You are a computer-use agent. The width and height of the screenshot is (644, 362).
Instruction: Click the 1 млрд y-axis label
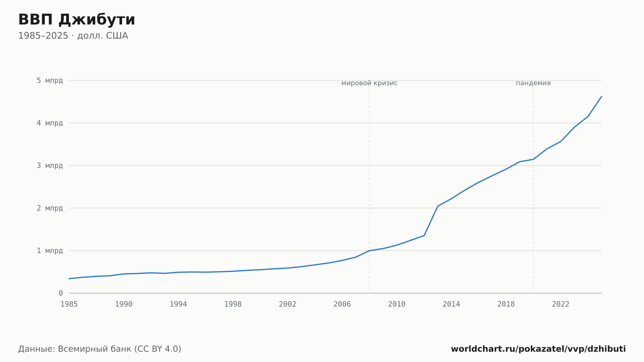click(50, 251)
